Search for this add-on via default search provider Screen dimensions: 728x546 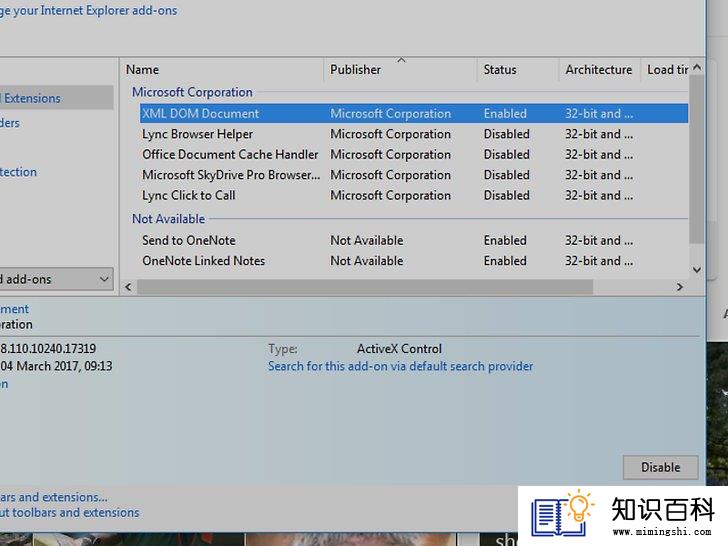tap(400, 366)
